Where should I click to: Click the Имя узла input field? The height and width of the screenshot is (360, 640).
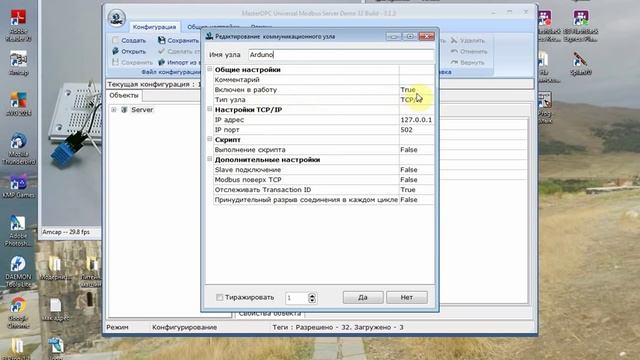tap(341, 55)
